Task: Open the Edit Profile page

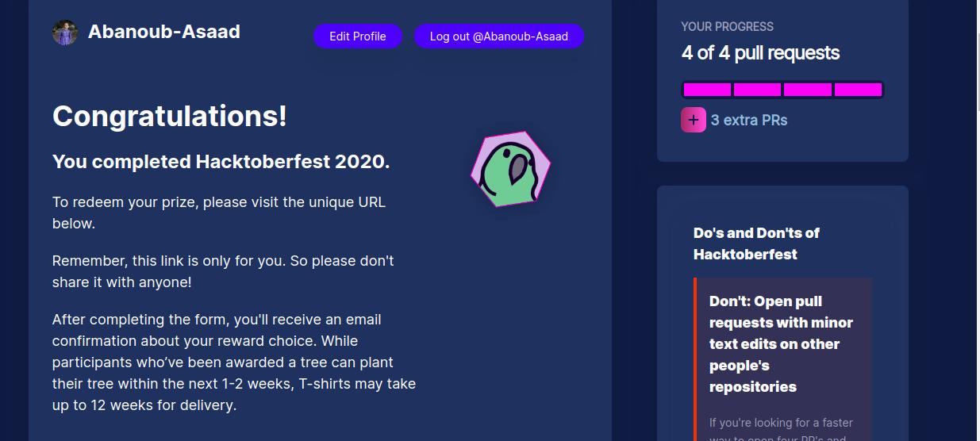Action: point(358,36)
